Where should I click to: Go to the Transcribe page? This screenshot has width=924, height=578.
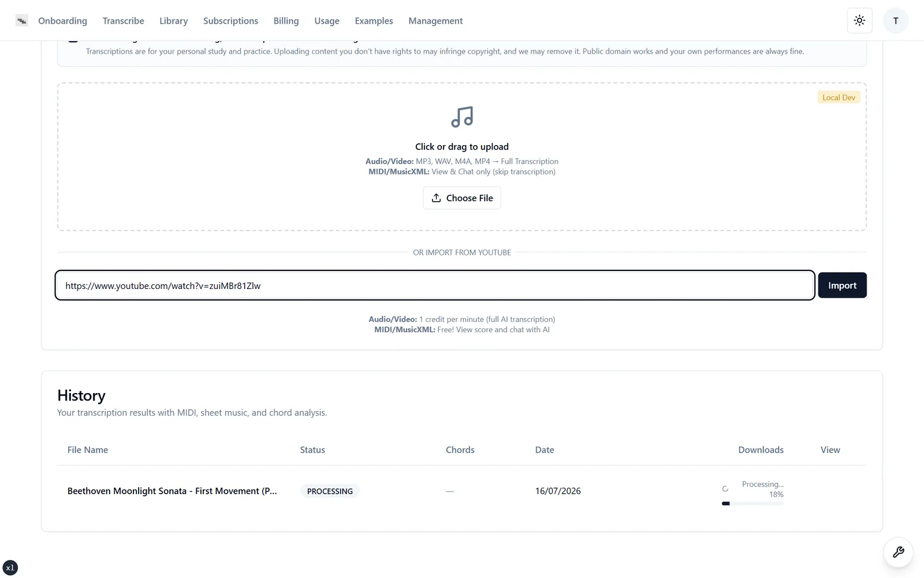click(x=124, y=21)
